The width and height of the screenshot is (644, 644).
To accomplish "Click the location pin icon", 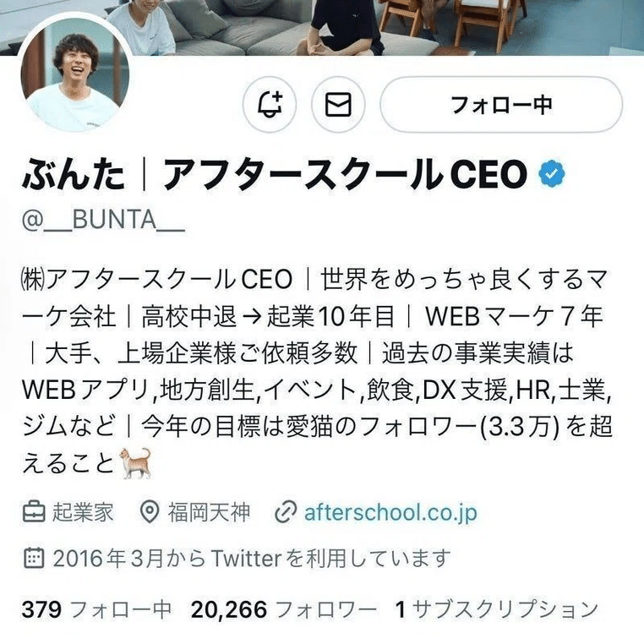I will 149,512.
